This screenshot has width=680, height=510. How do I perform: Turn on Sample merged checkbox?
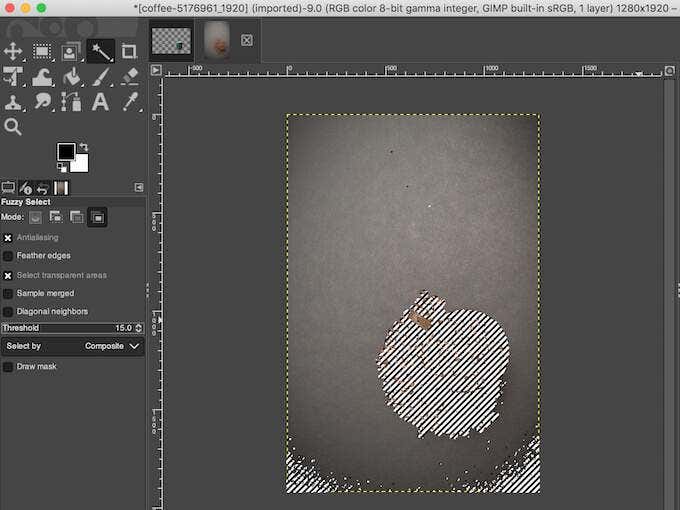(x=8, y=294)
